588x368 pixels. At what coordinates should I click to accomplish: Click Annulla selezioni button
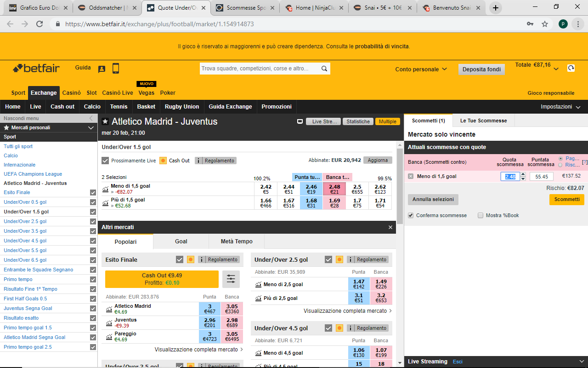point(433,199)
